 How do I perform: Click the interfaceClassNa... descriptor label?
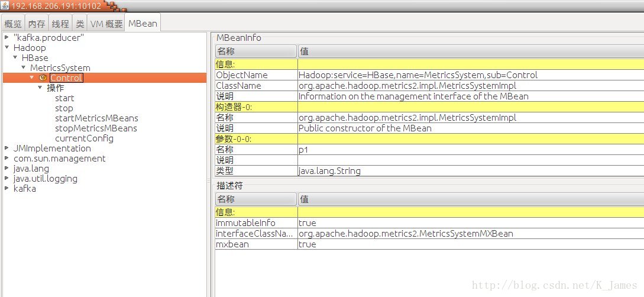tap(255, 233)
